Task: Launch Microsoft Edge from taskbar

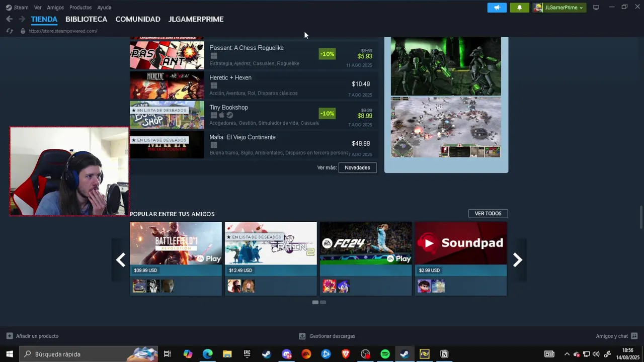Action: coord(207,354)
